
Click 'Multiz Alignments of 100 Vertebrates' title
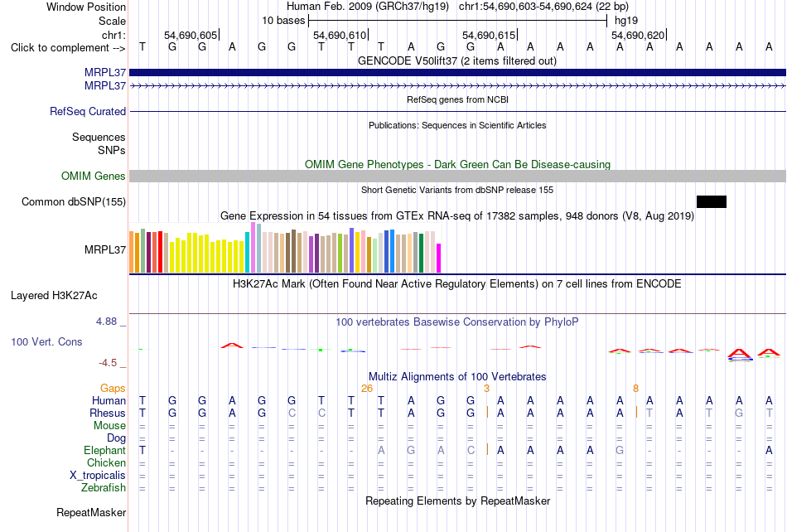pos(457,377)
